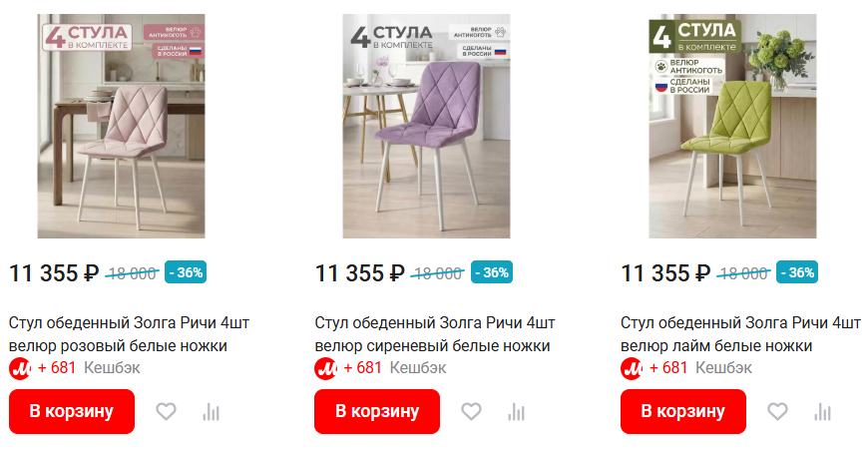Add pink chair set to cart

click(x=72, y=411)
